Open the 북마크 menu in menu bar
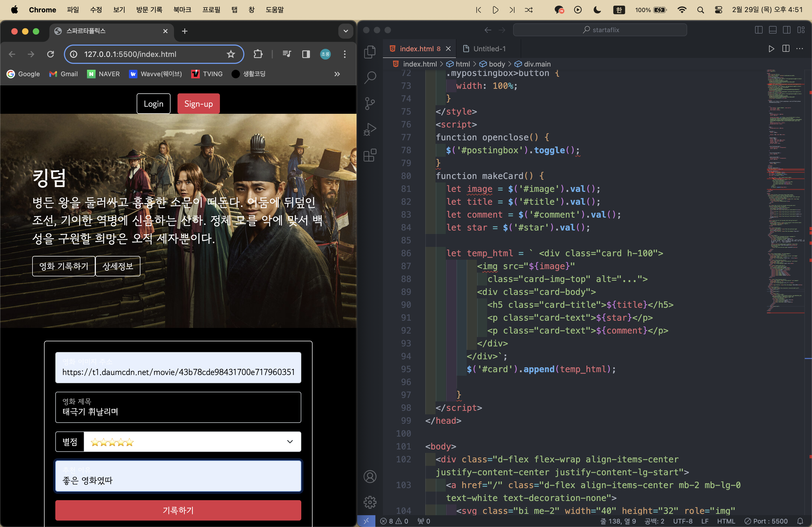This screenshot has width=812, height=527. [x=182, y=10]
